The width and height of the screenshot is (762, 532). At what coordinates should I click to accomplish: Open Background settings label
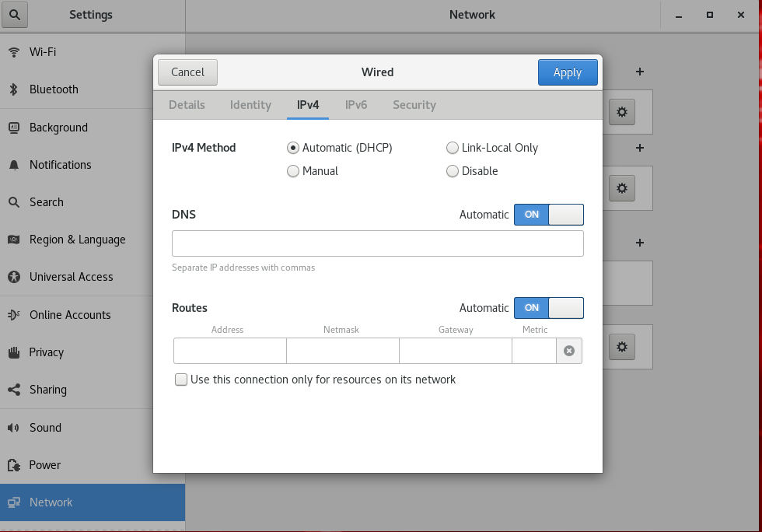(58, 128)
